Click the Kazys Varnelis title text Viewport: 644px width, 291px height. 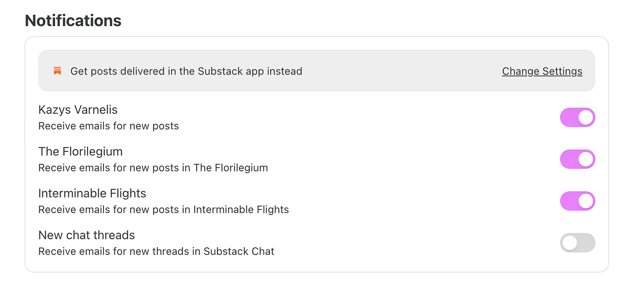[x=78, y=109]
